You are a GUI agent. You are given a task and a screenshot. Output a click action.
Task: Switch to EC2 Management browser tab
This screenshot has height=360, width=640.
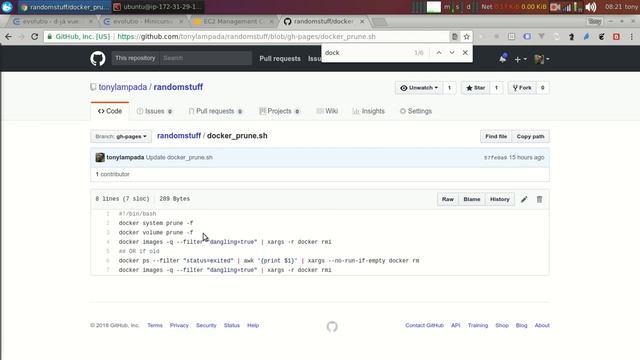[x=233, y=21]
